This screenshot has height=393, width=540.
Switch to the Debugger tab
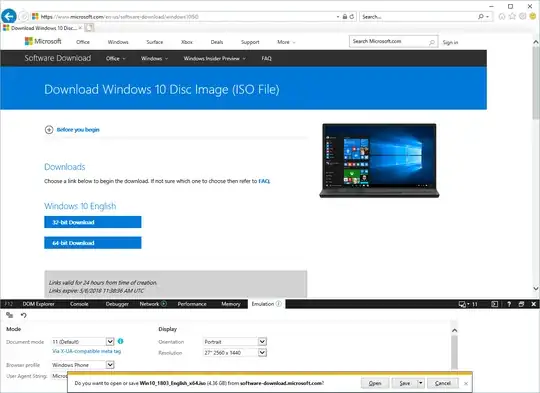[x=117, y=304]
